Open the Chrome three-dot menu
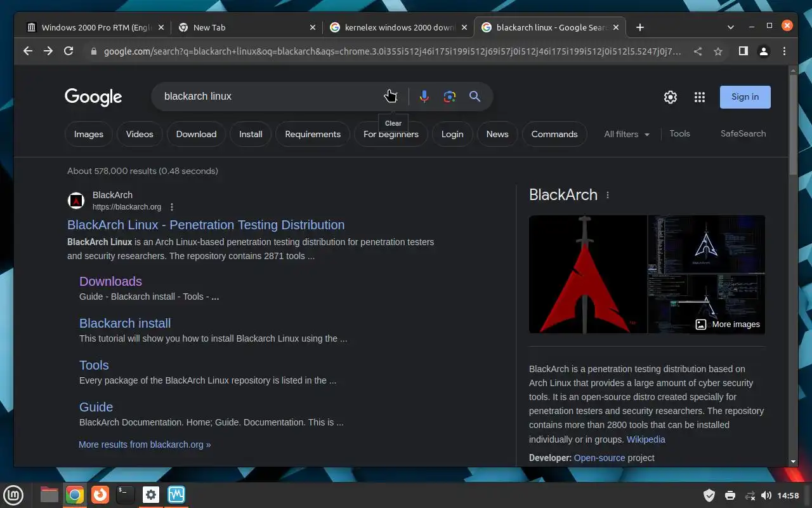This screenshot has height=508, width=812. [x=785, y=51]
